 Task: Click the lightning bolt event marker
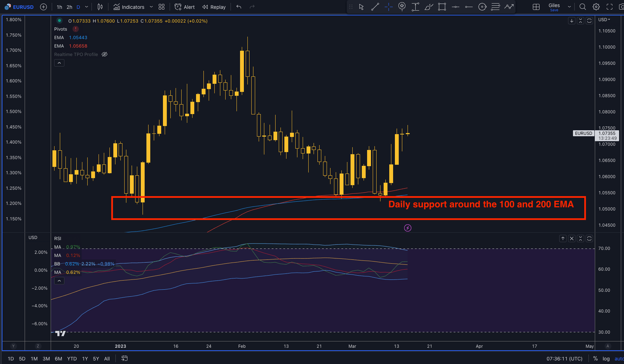tap(408, 228)
